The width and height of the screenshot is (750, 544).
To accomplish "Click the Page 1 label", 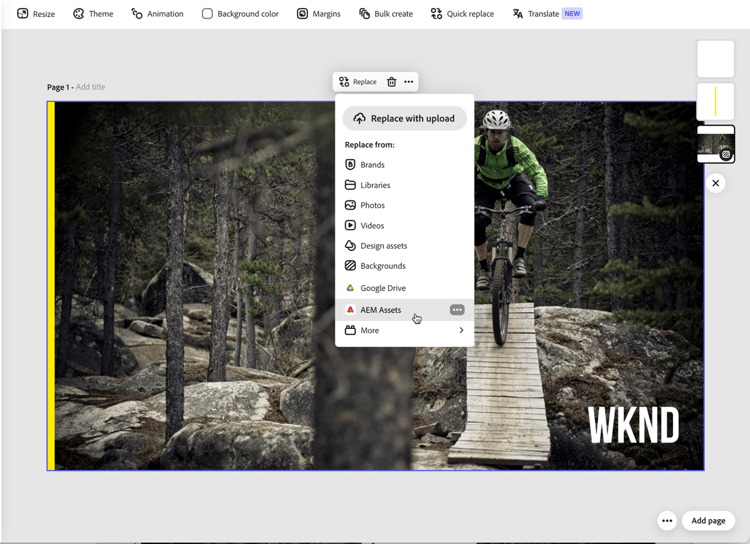I will click(58, 87).
